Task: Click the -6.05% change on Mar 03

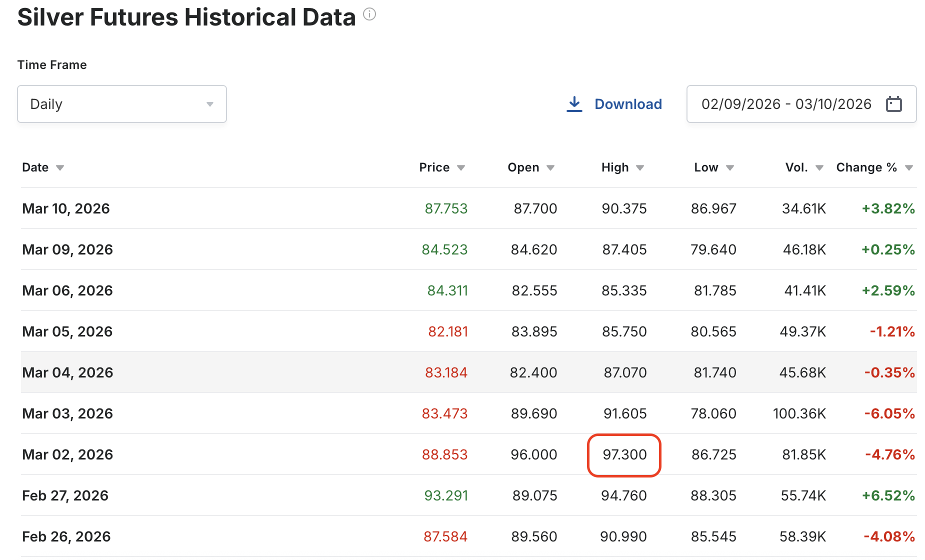Action: pyautogui.click(x=889, y=413)
